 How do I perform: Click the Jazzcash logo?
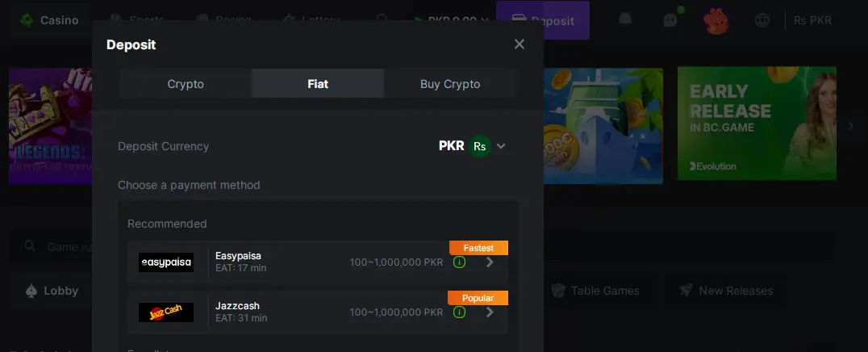(x=166, y=312)
